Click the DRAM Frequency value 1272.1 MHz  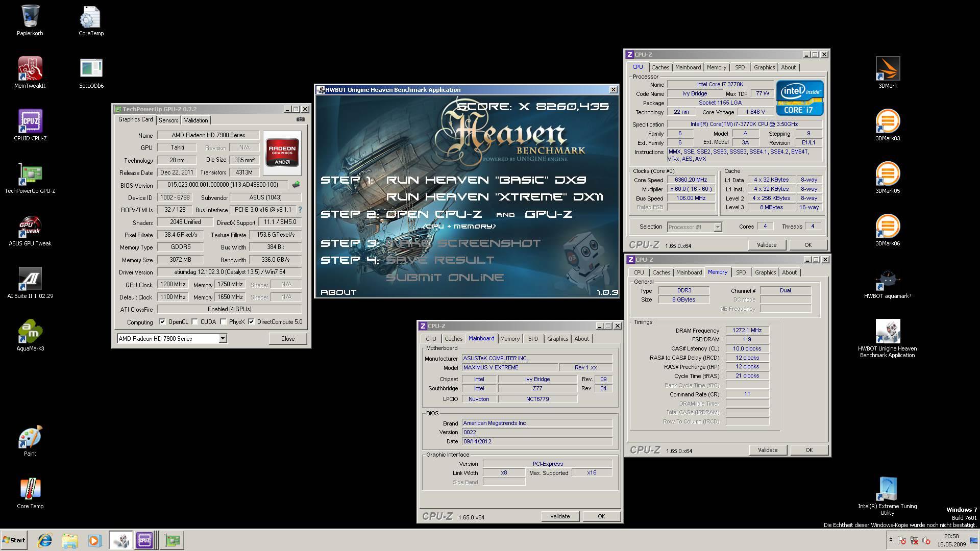747,330
